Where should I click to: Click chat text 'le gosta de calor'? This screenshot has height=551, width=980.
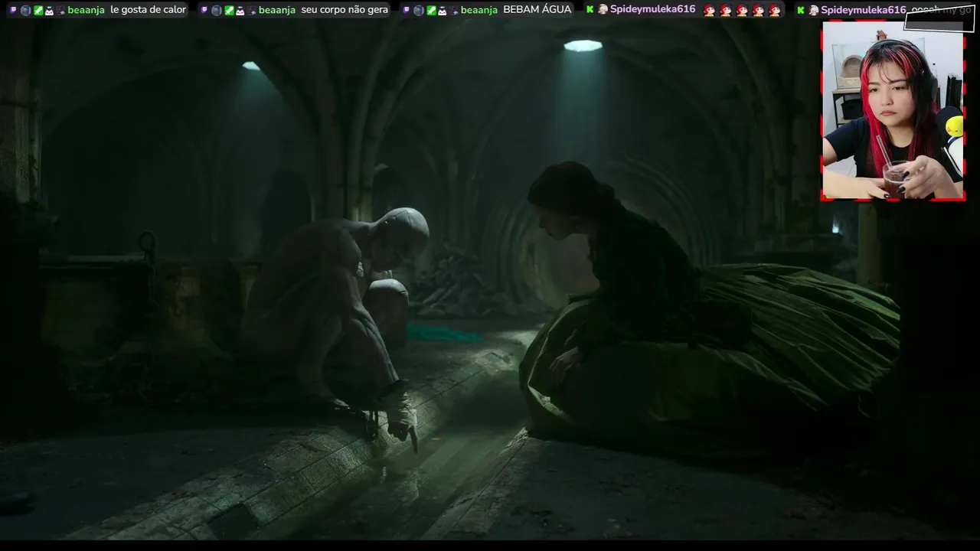149,10
